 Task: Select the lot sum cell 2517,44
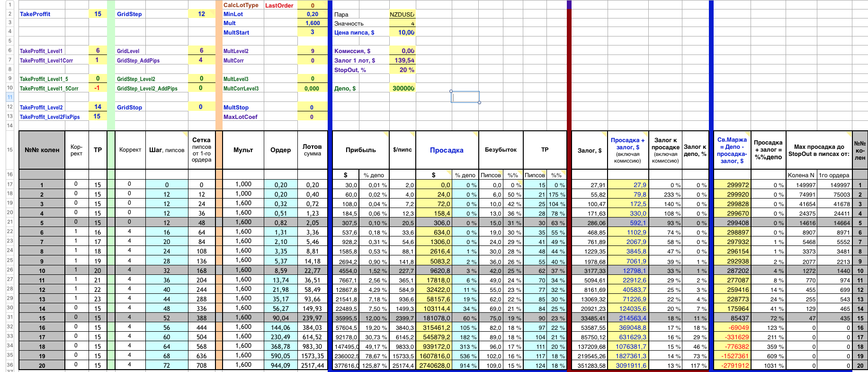[x=312, y=365]
